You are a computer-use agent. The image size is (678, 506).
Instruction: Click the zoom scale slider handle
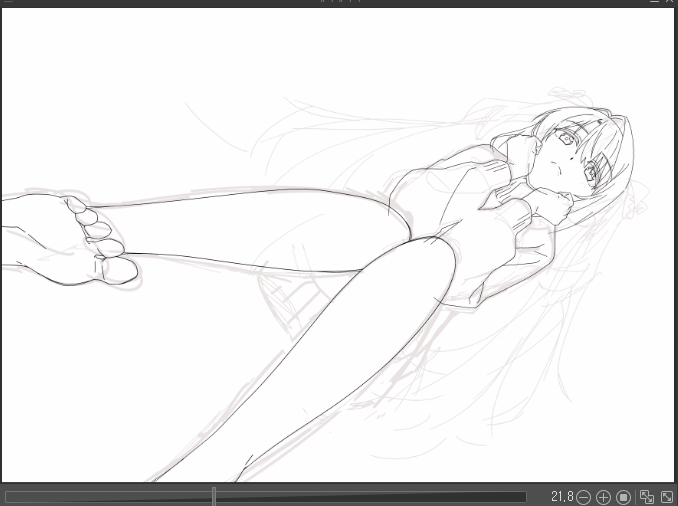[214, 496]
